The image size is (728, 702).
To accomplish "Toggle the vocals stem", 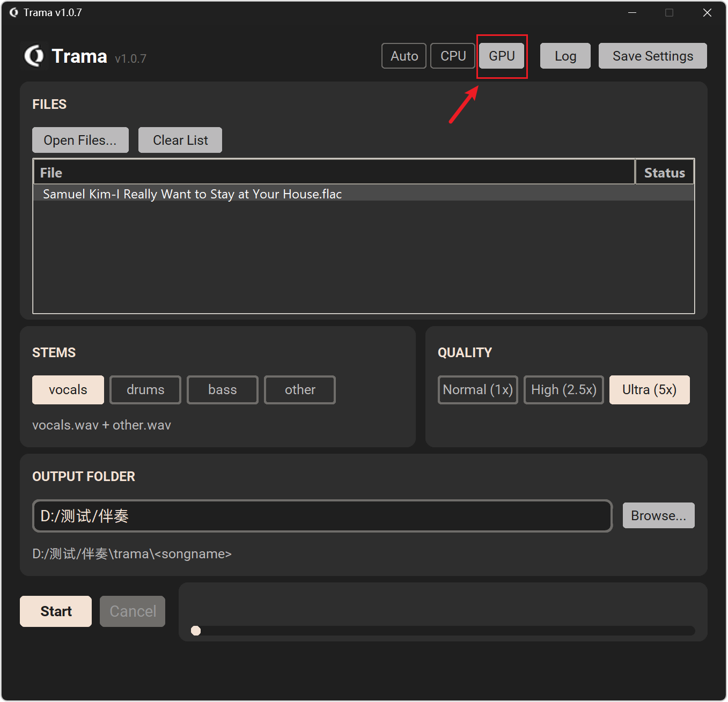I will [68, 390].
